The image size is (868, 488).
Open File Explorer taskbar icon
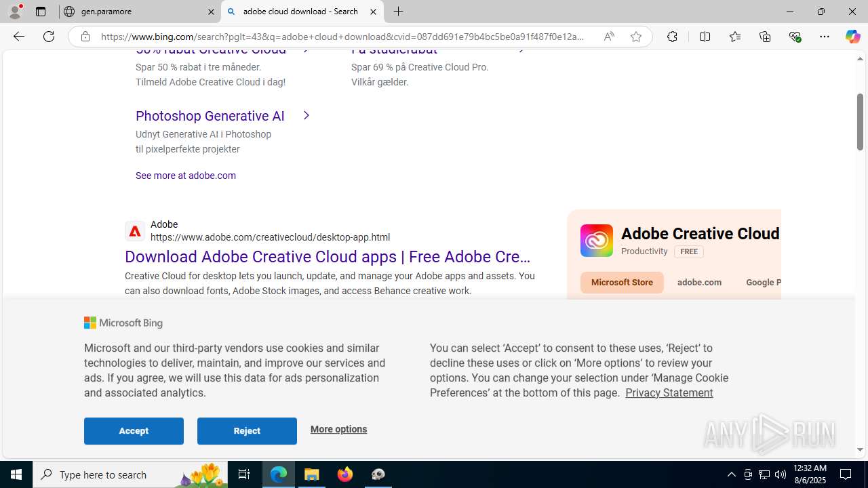(312, 474)
